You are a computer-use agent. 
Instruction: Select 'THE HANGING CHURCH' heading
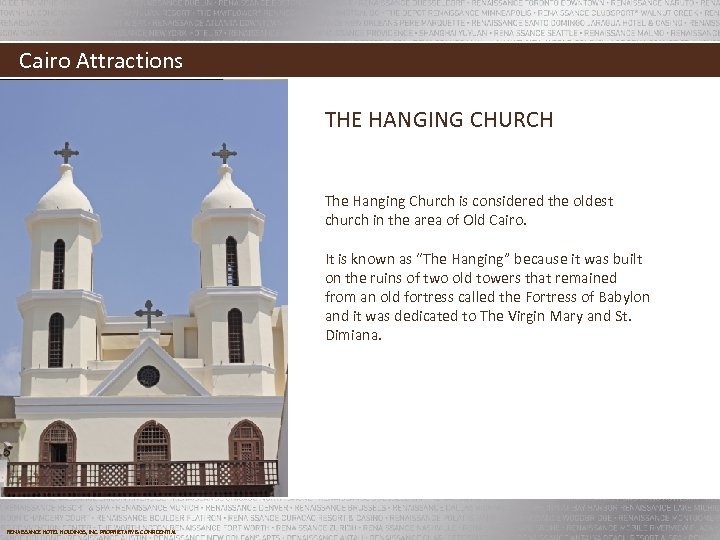[x=439, y=120]
